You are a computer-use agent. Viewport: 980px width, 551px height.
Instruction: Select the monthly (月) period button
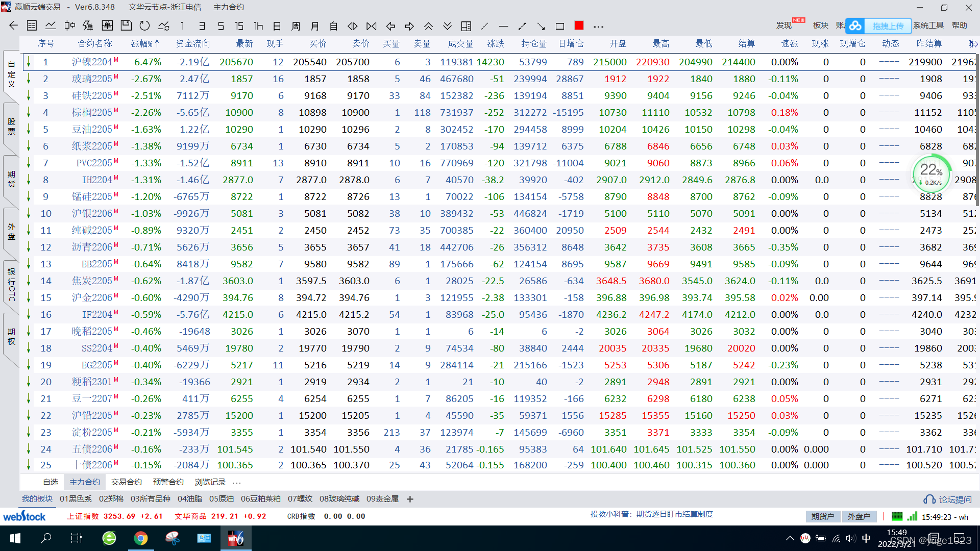pos(315,26)
